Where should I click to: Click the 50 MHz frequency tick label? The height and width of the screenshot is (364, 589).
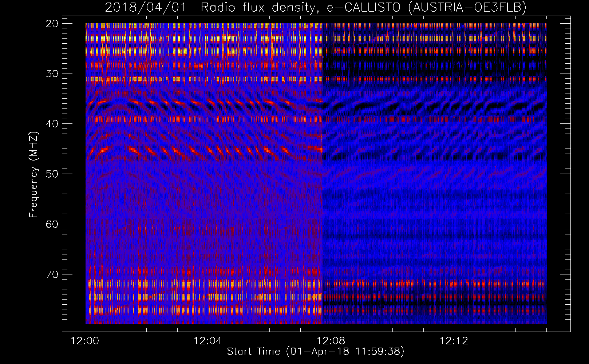(x=52, y=174)
